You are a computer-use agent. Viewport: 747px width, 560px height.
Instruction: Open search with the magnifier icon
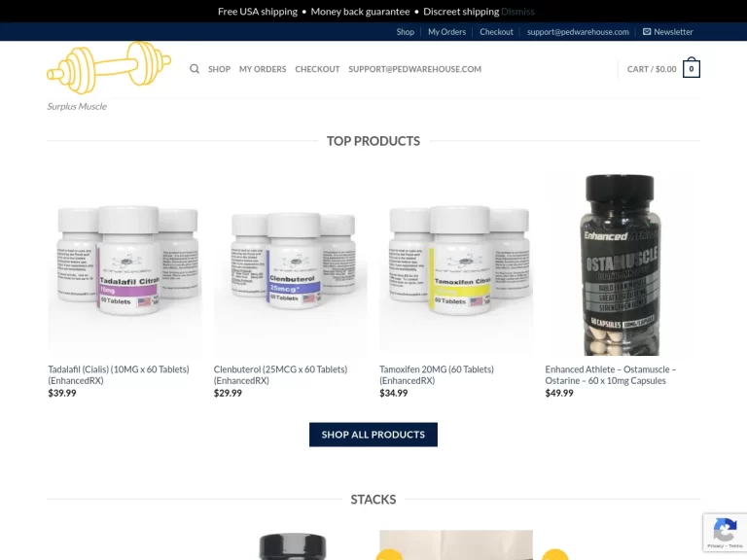click(x=195, y=69)
